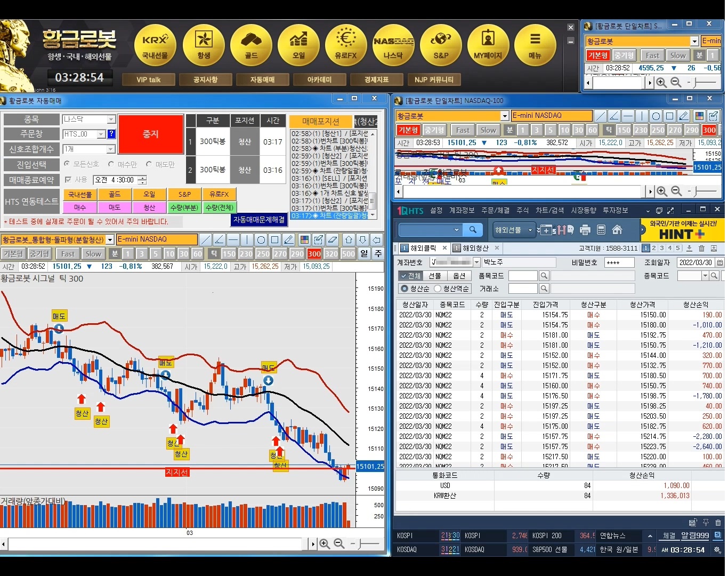Open the 신호조합개수 1개 dropdown
Screen dimensions: 728x576
[111, 149]
